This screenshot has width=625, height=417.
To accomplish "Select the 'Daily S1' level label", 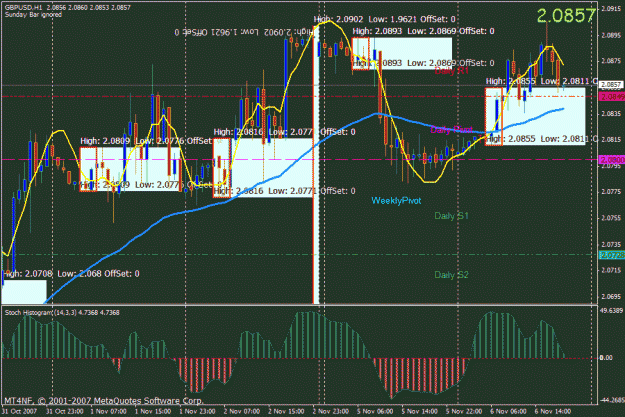I will click(451, 216).
